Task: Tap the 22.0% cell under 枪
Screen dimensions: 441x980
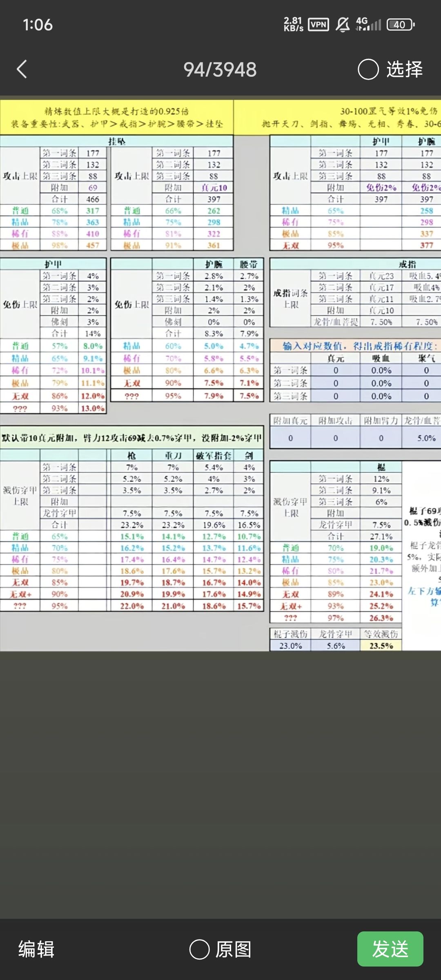Action: coord(131,606)
